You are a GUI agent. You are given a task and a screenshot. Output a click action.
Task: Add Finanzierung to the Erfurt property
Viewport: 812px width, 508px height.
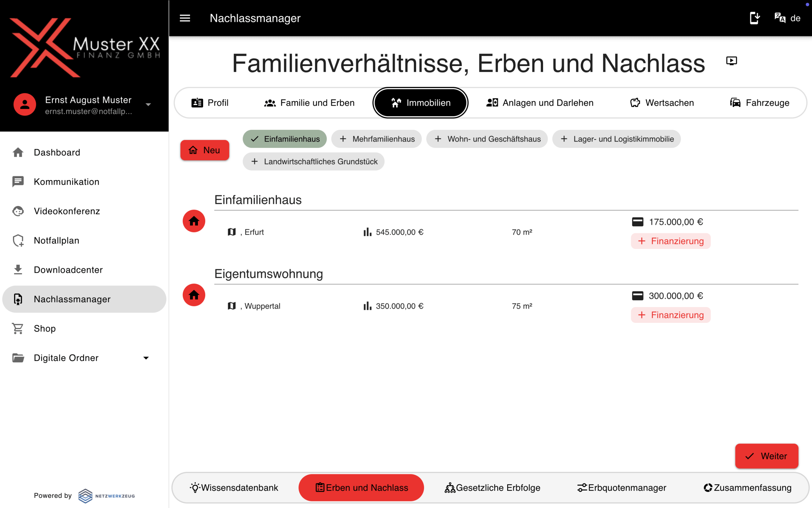click(x=671, y=241)
